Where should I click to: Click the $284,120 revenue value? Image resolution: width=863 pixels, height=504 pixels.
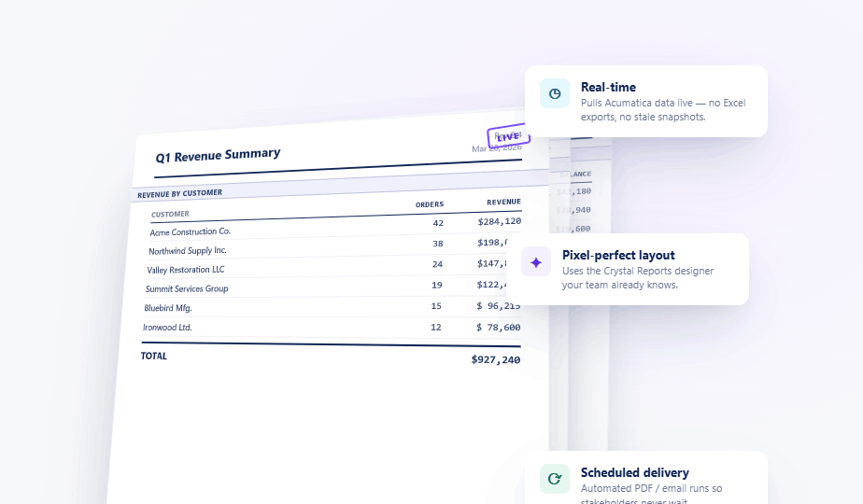coord(499,222)
